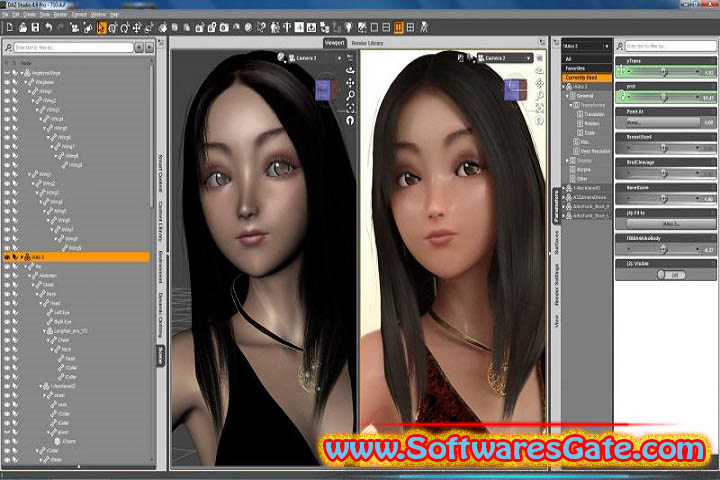Click the light bulb icon in toolbar

coord(349,28)
